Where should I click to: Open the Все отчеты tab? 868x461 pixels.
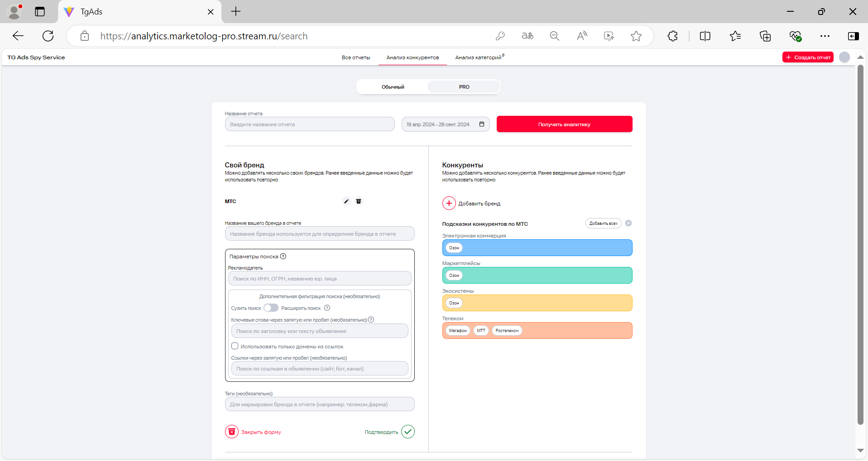[356, 57]
